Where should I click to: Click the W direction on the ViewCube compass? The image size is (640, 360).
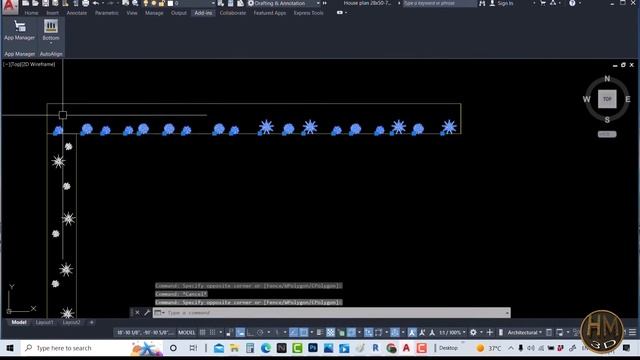pos(587,99)
